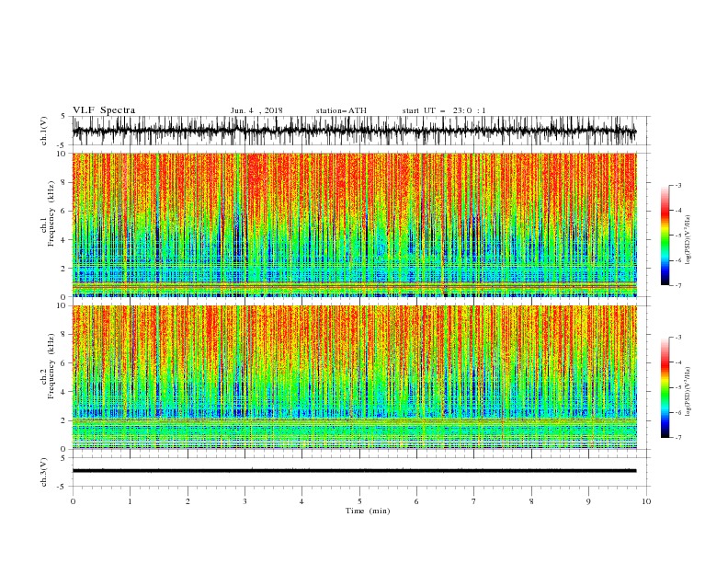Click the ch.2 spectrogram panel
728x563 pixels.
[354, 377]
